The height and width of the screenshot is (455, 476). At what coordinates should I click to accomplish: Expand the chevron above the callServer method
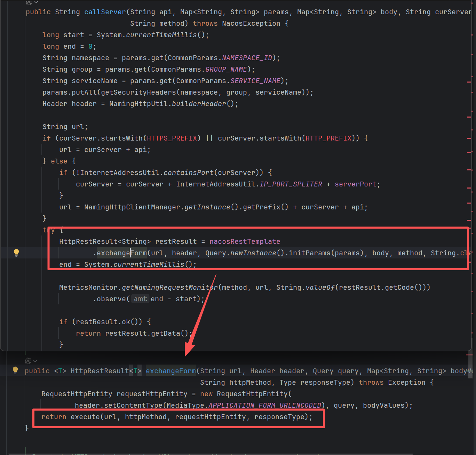coord(36,2)
